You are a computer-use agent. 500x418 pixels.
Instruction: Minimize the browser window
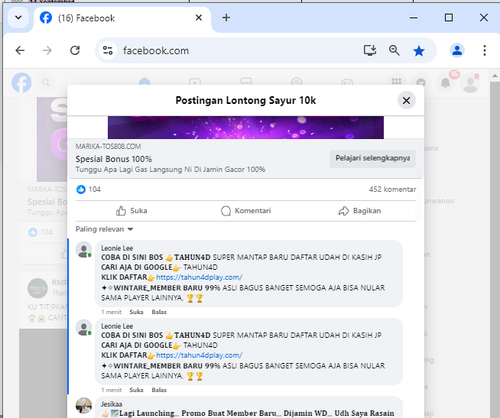(414, 18)
